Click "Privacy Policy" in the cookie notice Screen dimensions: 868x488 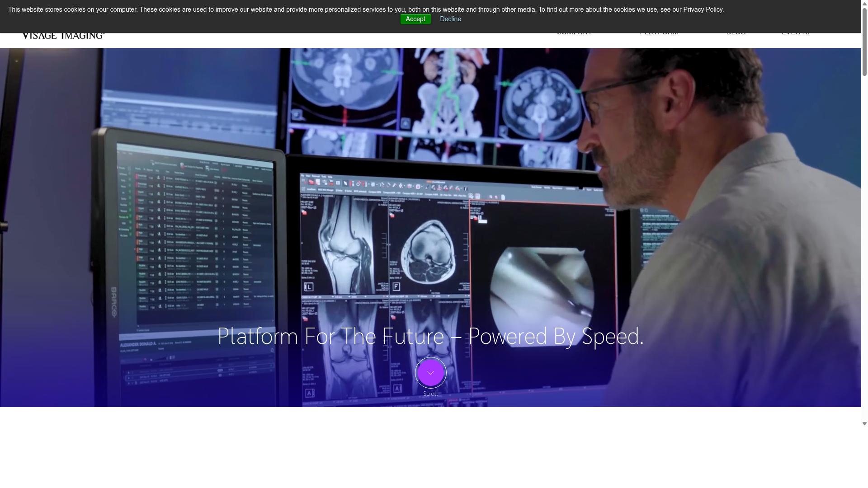[703, 9]
